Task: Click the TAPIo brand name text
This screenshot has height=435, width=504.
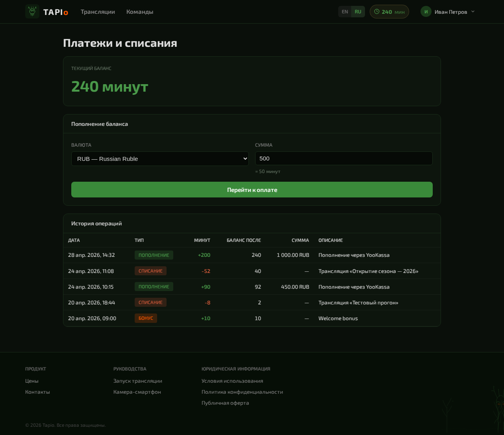Action: 56,12
